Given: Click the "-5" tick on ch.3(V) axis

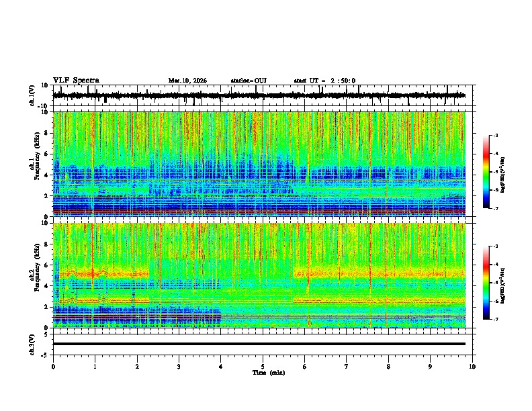Looking at the screenshot, I should click(46, 355).
